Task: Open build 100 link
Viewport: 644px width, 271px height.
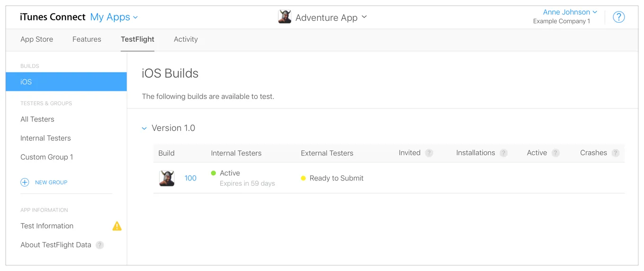Action: point(190,178)
